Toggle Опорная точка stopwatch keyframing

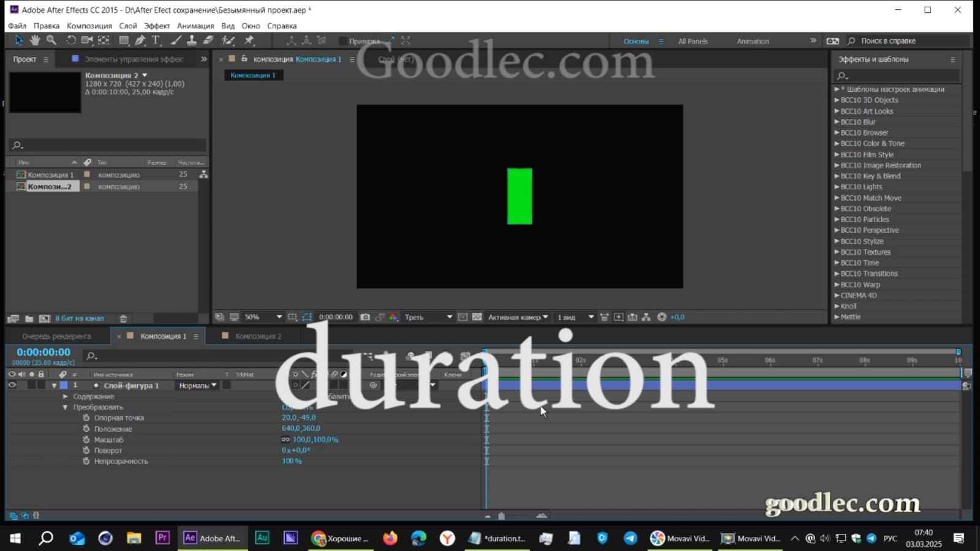86,418
